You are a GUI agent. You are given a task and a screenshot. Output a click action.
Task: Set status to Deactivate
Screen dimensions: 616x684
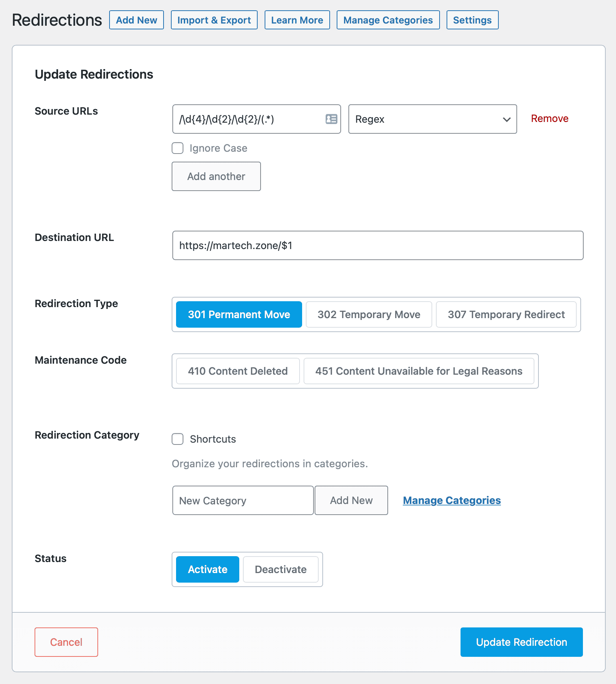(280, 569)
